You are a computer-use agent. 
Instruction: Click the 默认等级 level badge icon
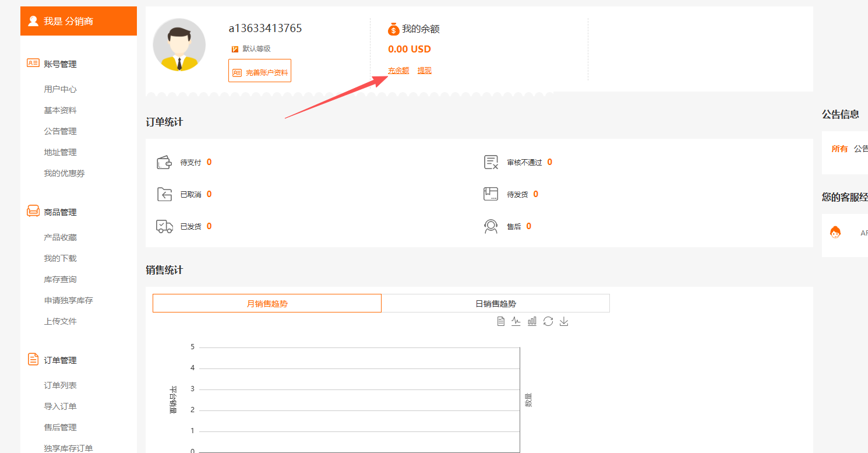click(x=235, y=49)
